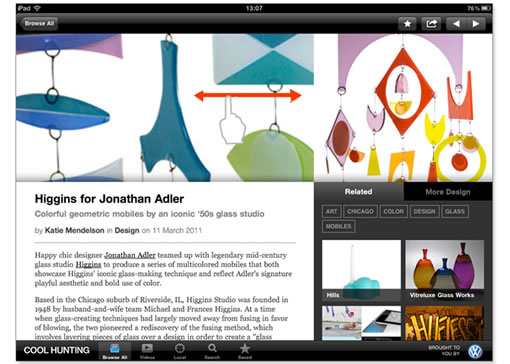Go to previous article with left arrow
Screen dimensions: 510x364
pyautogui.click(x=456, y=24)
